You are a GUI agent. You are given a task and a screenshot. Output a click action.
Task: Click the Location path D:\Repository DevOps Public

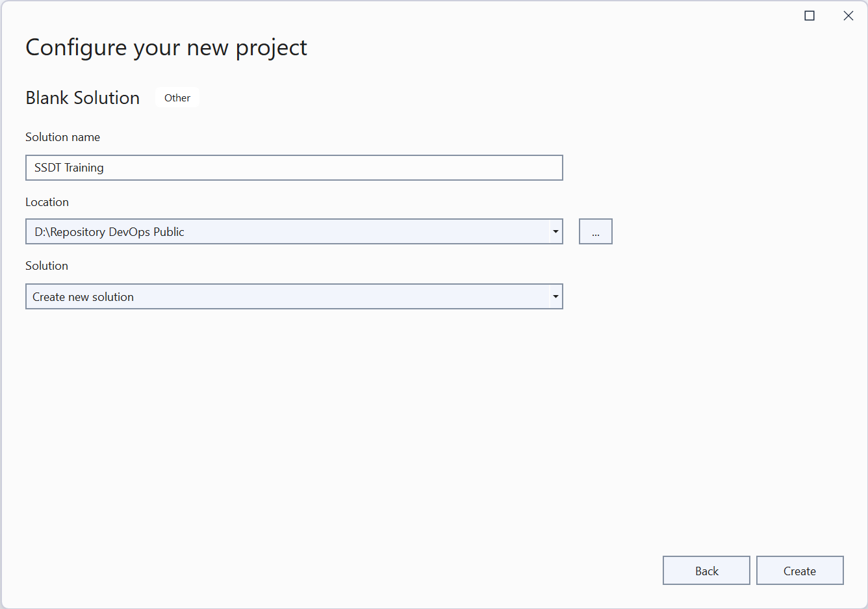tap(109, 232)
